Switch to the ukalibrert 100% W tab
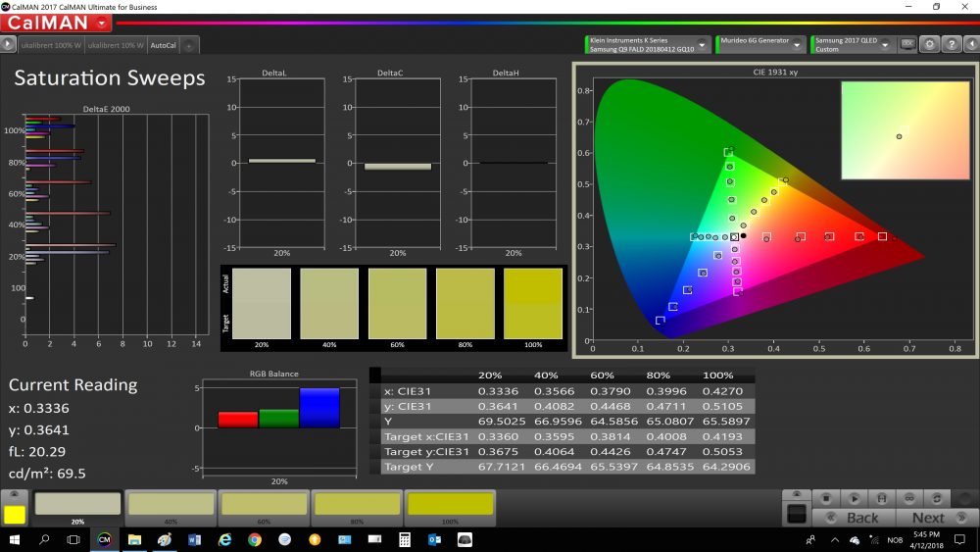Screen dimensions: 980x552 pos(51,45)
